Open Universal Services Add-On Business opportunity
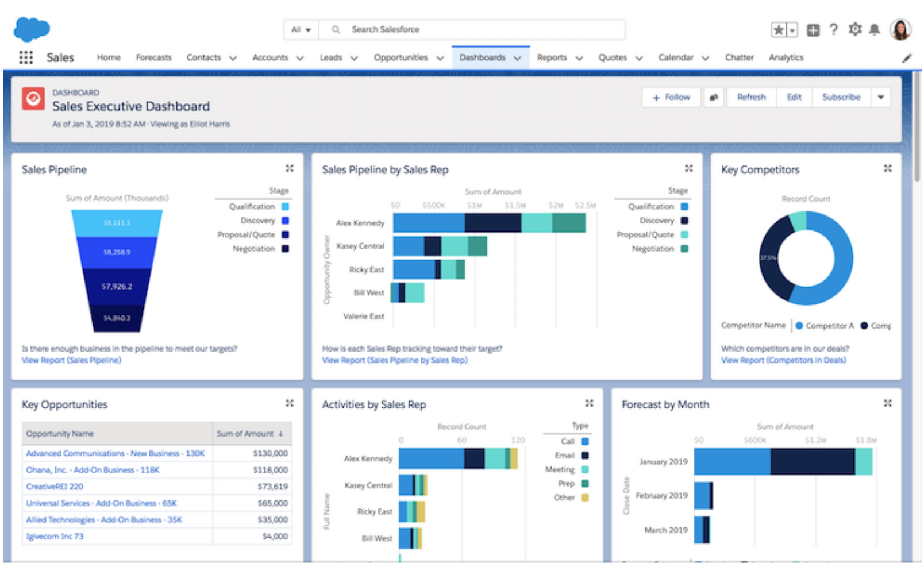924x563 pixels. coord(102,503)
